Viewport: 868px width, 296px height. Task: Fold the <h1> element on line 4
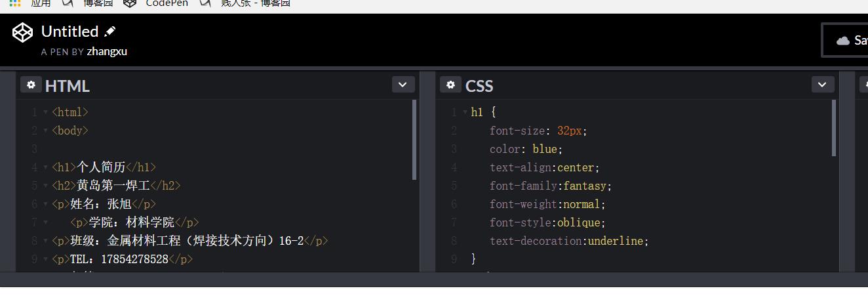click(x=45, y=167)
